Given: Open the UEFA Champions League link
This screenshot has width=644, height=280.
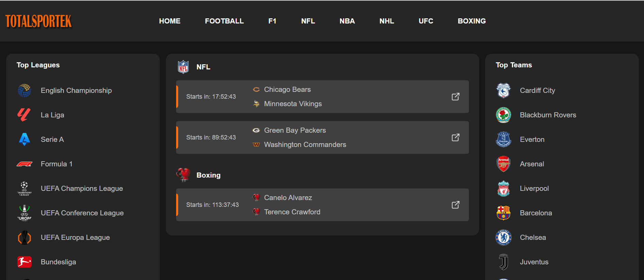Looking at the screenshot, I should coord(82,188).
